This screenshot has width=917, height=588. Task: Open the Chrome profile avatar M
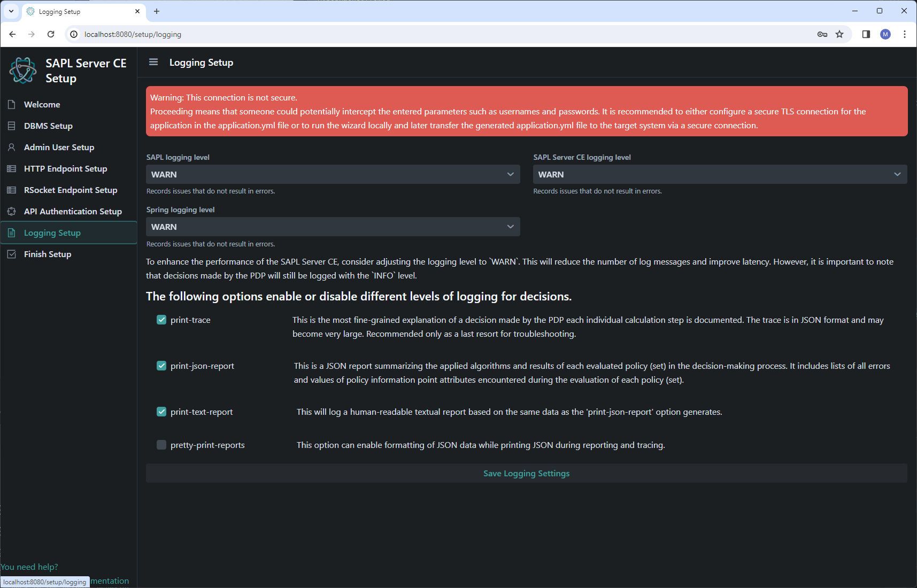(885, 34)
